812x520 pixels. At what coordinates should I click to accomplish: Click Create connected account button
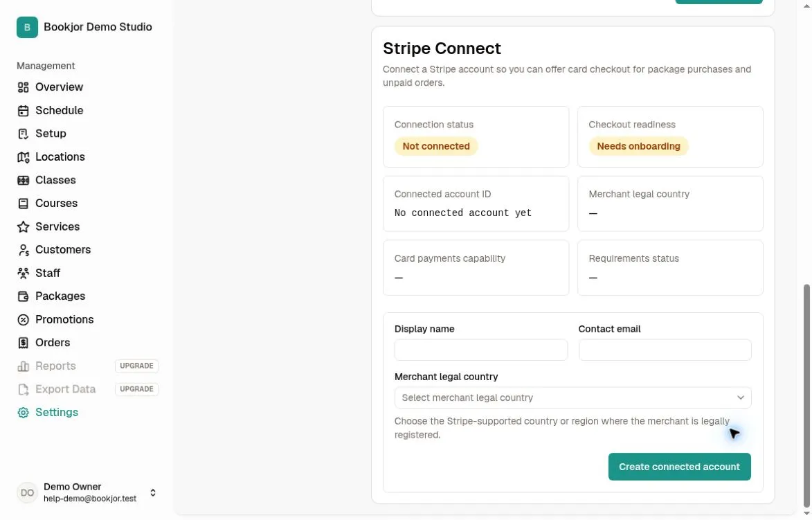click(679, 467)
